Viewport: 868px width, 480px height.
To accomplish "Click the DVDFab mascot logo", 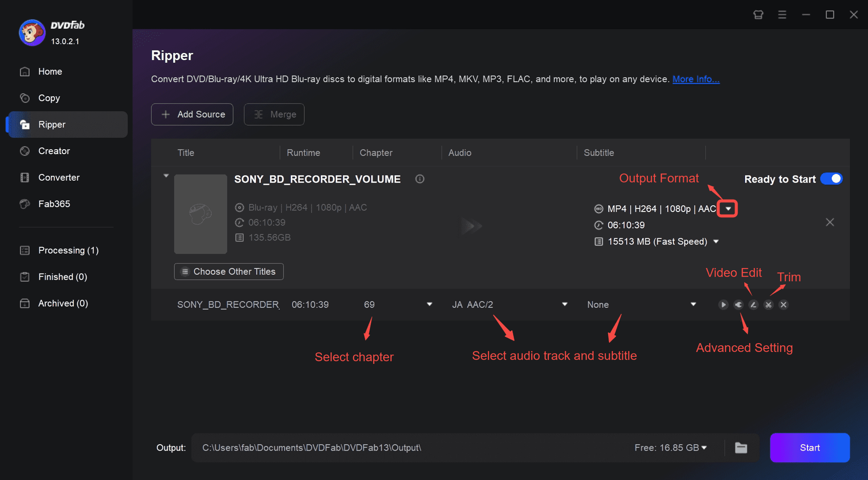I will (32, 33).
